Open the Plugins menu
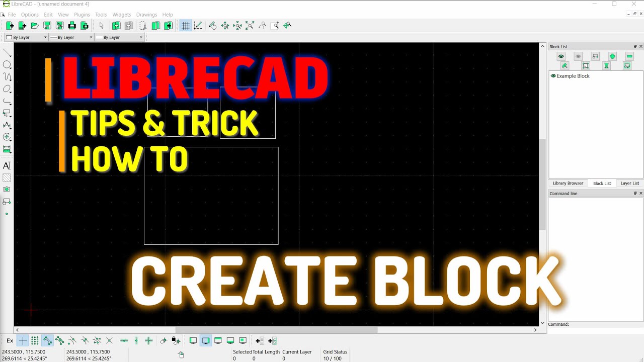The height and width of the screenshot is (362, 644). [x=82, y=15]
